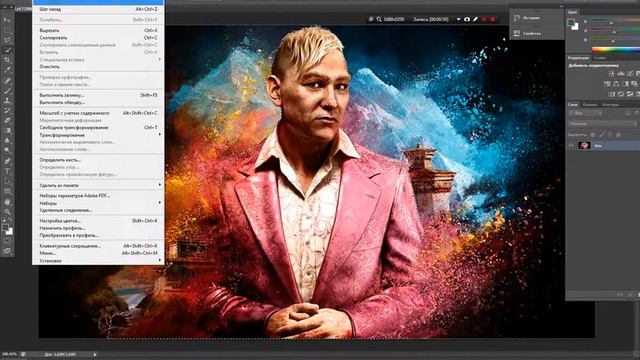Select the Lasso tool
640x360 pixels.
point(7,40)
